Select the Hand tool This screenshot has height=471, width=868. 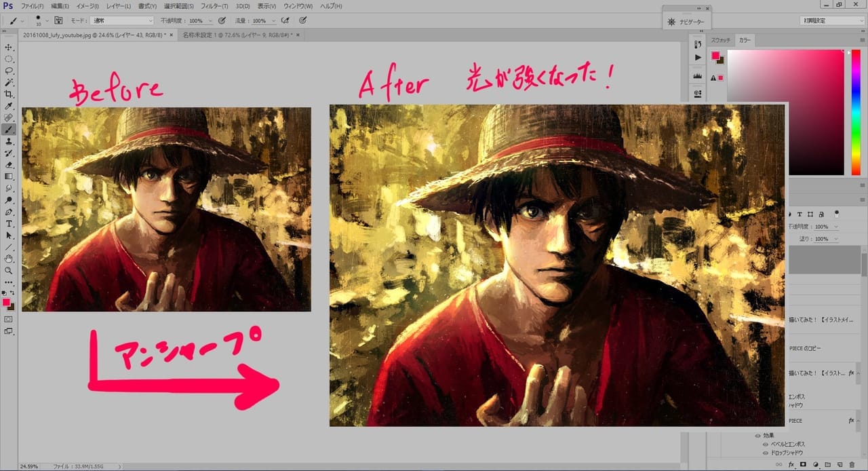click(x=9, y=259)
